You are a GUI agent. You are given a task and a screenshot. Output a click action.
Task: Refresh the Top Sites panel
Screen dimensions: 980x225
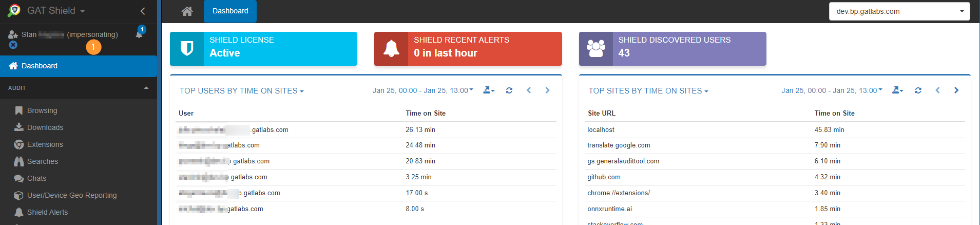tap(918, 90)
